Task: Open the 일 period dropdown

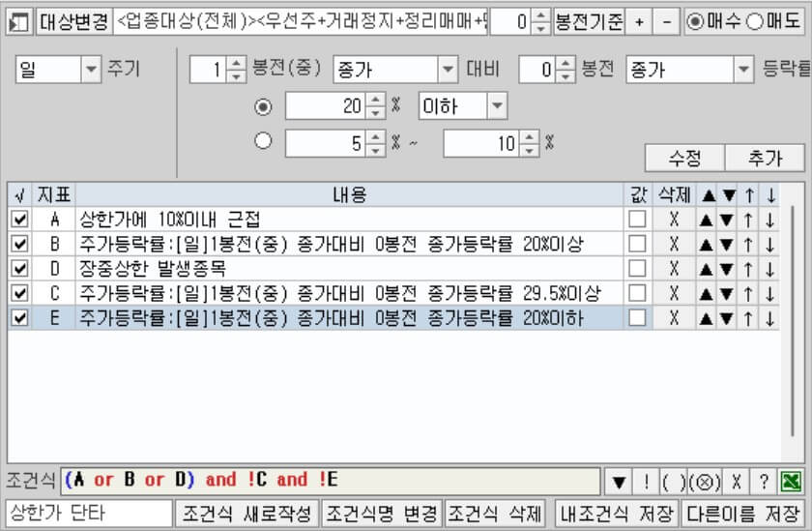Action: (91, 69)
